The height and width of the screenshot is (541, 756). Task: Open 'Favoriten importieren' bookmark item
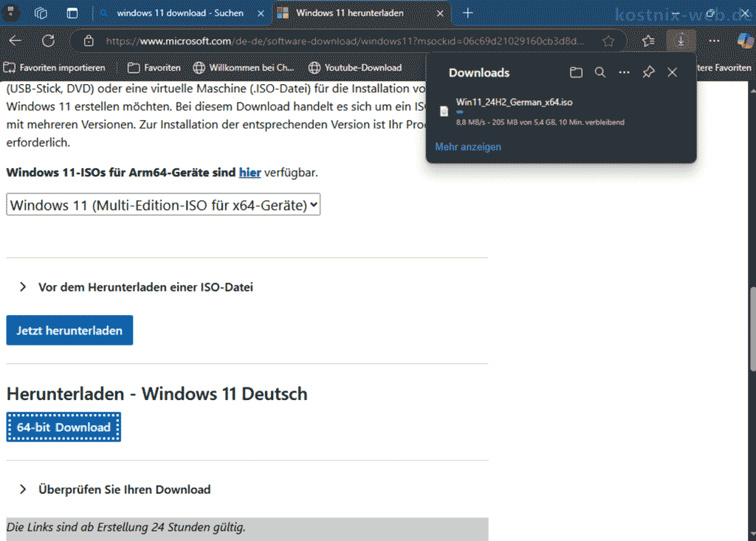pyautogui.click(x=55, y=67)
